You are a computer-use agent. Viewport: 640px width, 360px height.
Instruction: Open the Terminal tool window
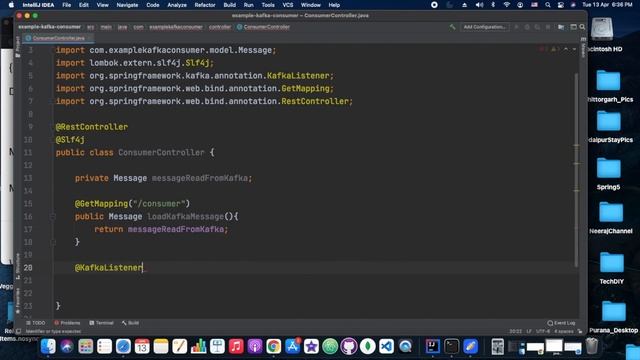101,323
